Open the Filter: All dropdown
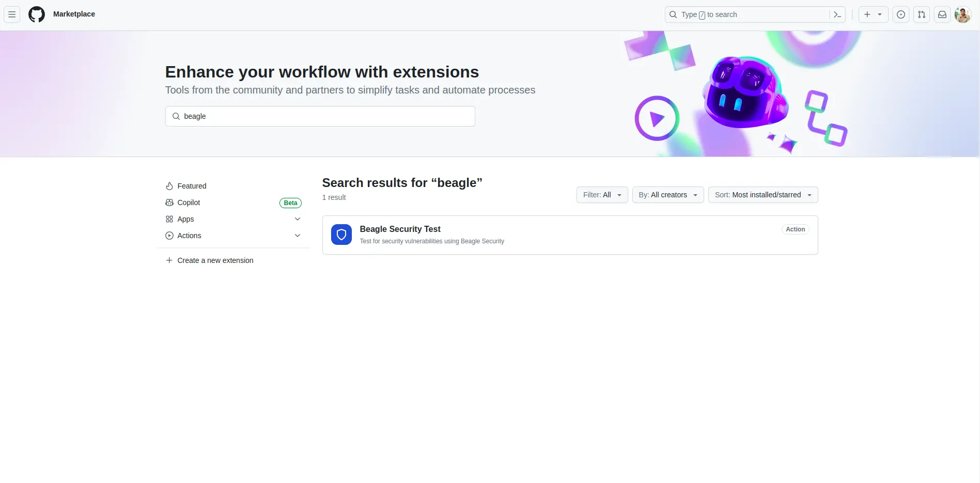Image resolution: width=980 pixels, height=483 pixels. (602, 195)
